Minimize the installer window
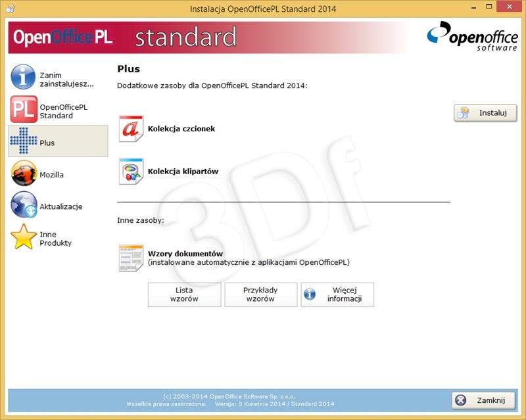The height and width of the screenshot is (420, 526). point(473,7)
